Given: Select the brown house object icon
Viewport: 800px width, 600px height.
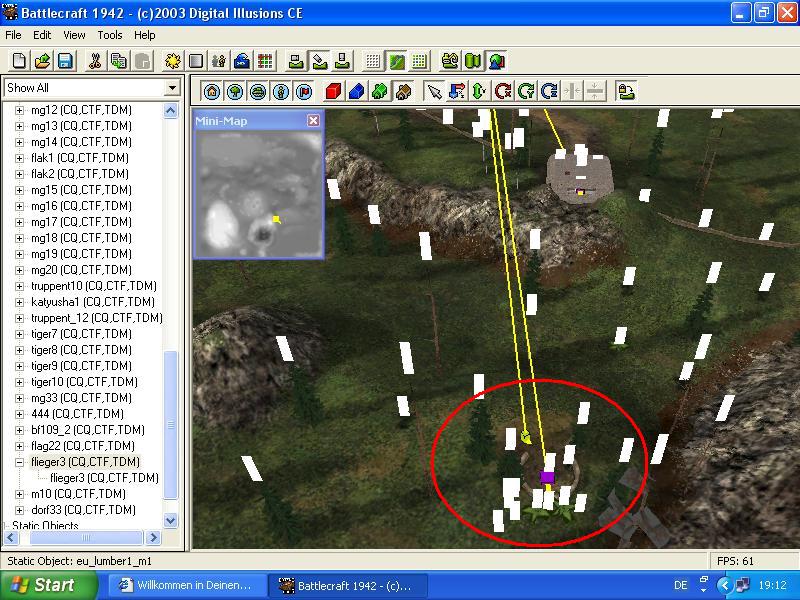Looking at the screenshot, I should 403,91.
